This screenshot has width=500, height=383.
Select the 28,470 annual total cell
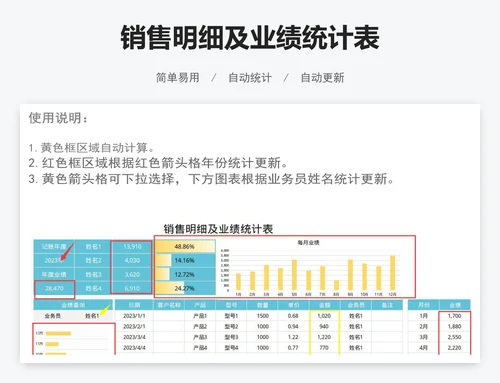(x=54, y=288)
